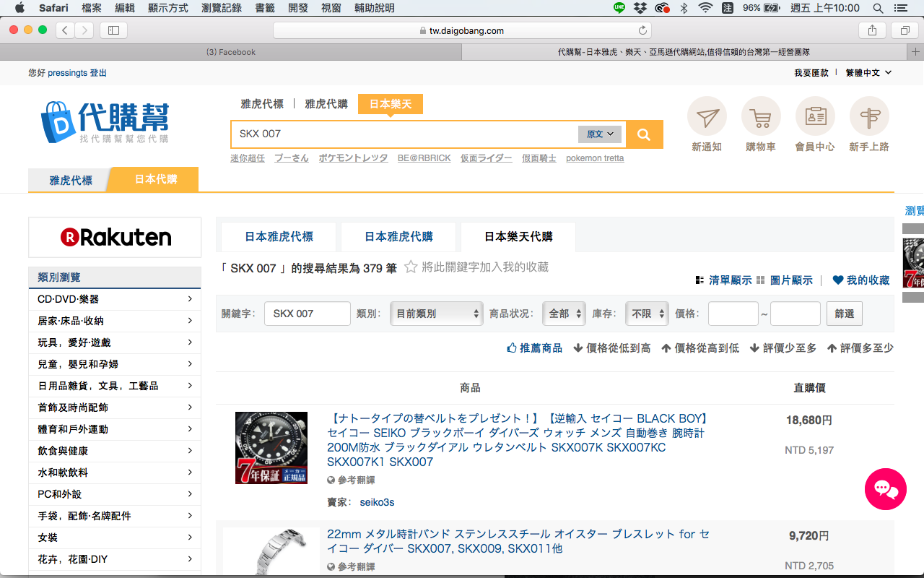The height and width of the screenshot is (578, 924).
Task: Open Dropbox menu bar icon
Action: click(640, 8)
